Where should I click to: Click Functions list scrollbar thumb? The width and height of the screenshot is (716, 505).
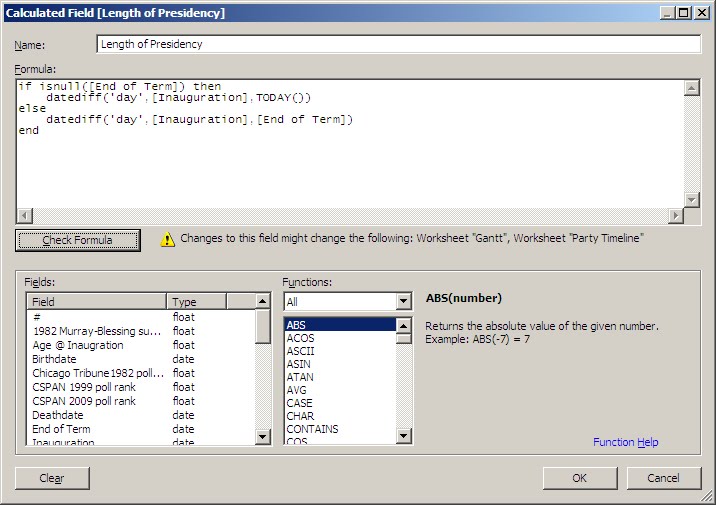click(x=403, y=338)
